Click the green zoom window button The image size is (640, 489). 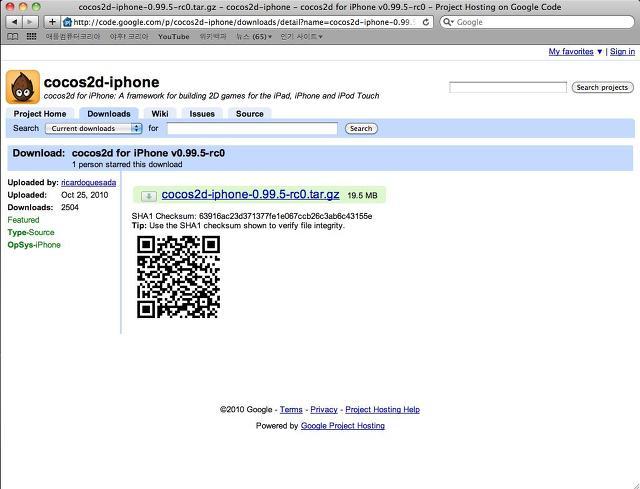36,7
